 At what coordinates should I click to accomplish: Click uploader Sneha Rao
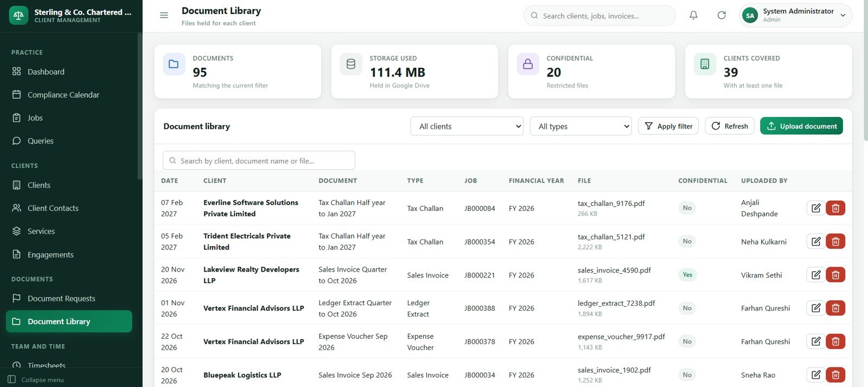pyautogui.click(x=758, y=375)
